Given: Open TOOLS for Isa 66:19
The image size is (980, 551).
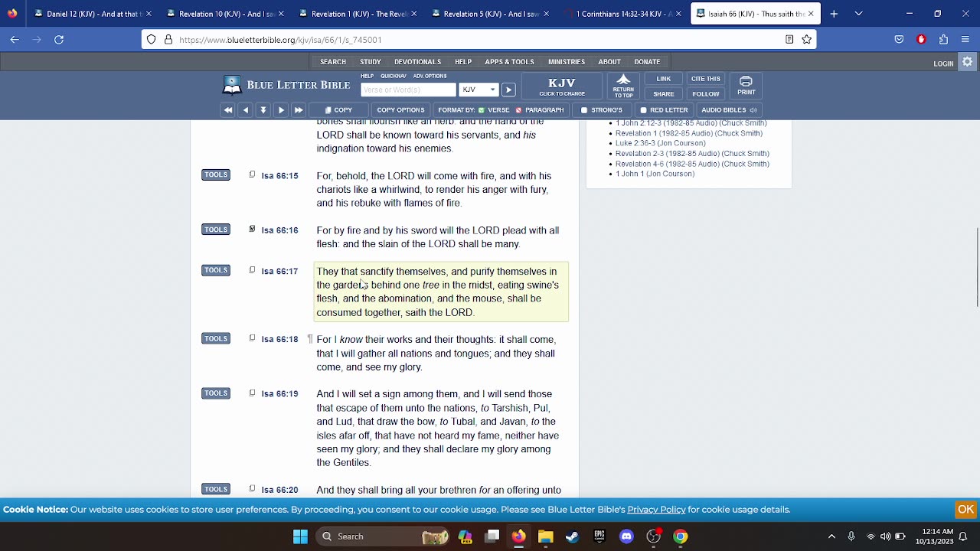Looking at the screenshot, I should click(216, 393).
